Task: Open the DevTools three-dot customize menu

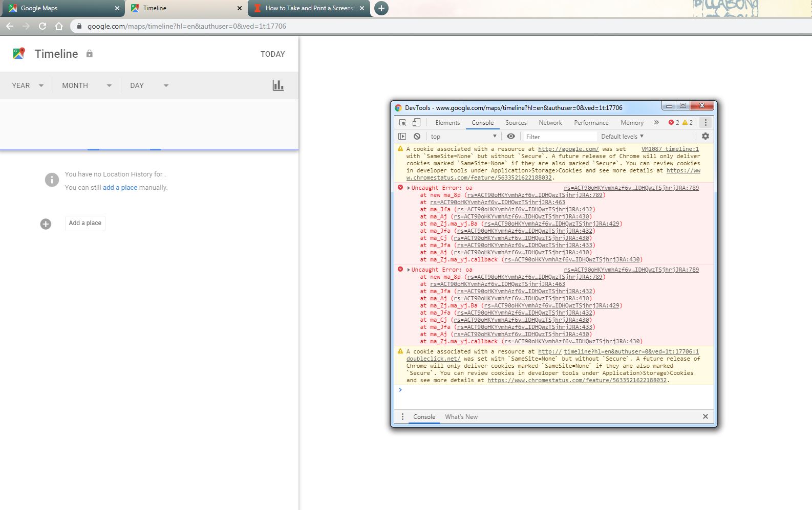Action: tap(706, 123)
